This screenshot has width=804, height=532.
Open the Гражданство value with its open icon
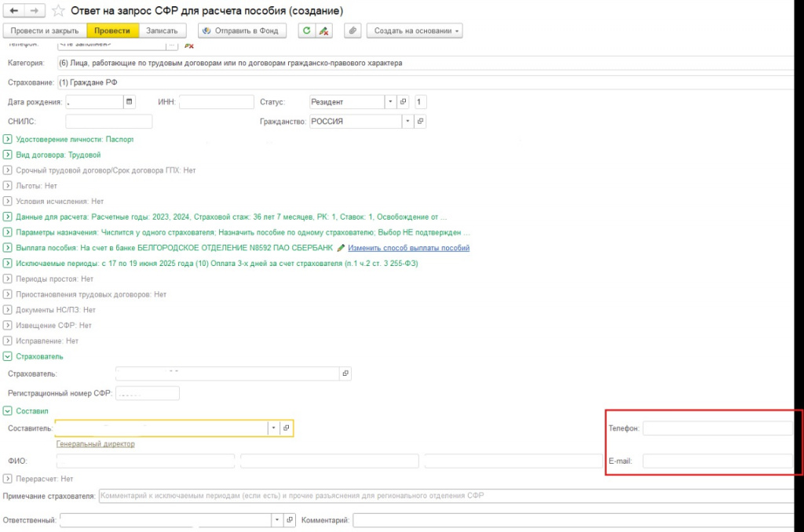420,122
